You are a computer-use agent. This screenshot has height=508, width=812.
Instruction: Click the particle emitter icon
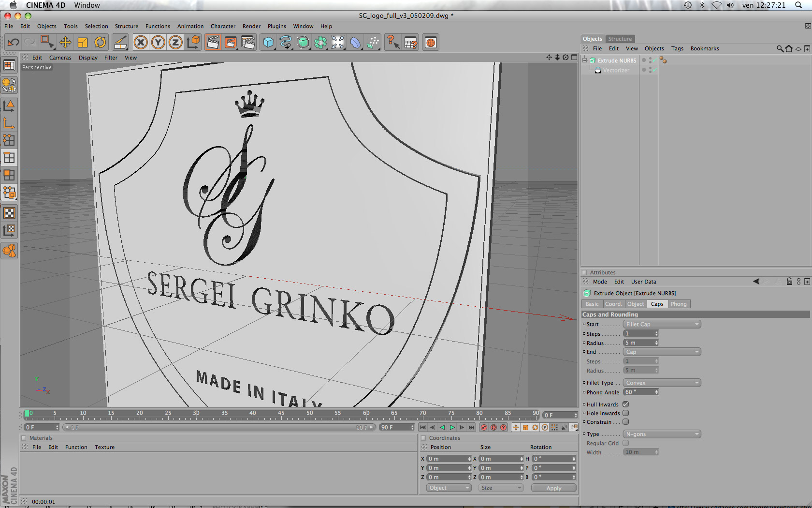pyautogui.click(x=373, y=43)
